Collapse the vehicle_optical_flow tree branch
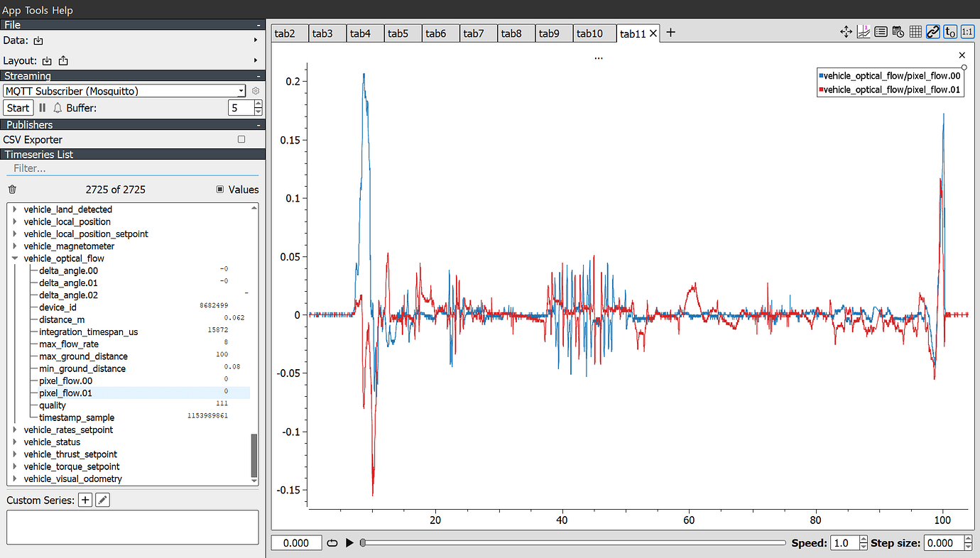The width and height of the screenshot is (980, 558). [x=15, y=258]
